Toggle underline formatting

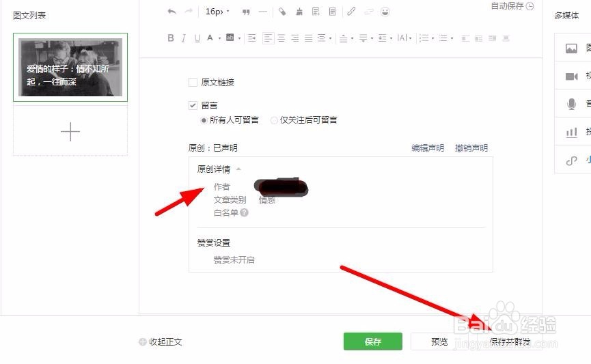197,38
